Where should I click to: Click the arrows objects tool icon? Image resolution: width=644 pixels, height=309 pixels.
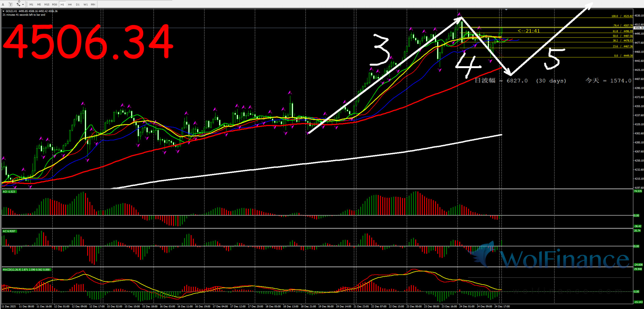pos(18,4)
